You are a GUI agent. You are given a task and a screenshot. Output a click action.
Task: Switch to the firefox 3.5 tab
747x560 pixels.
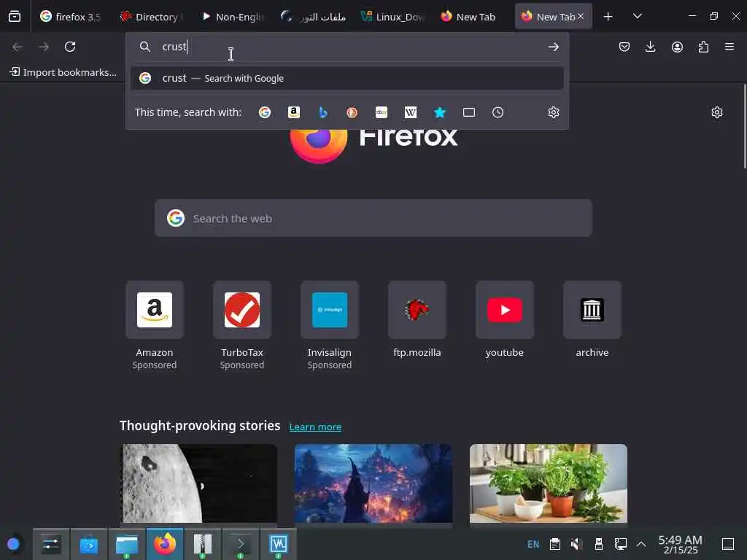tap(71, 17)
